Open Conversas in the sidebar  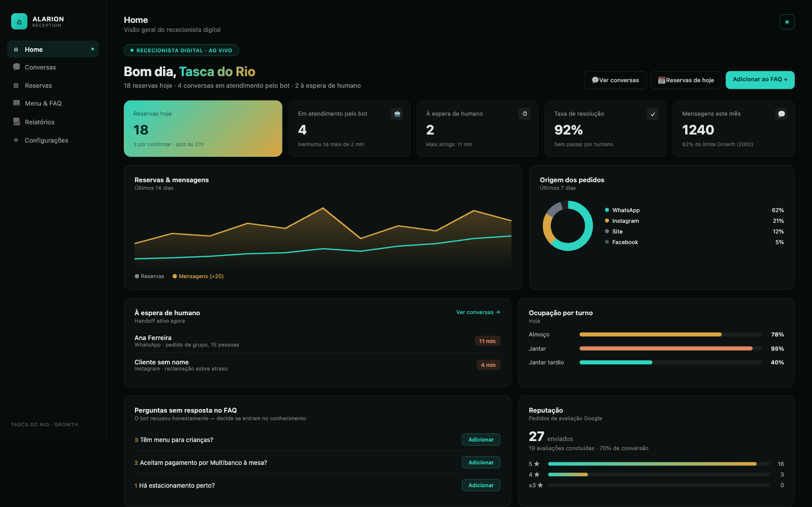(53, 67)
